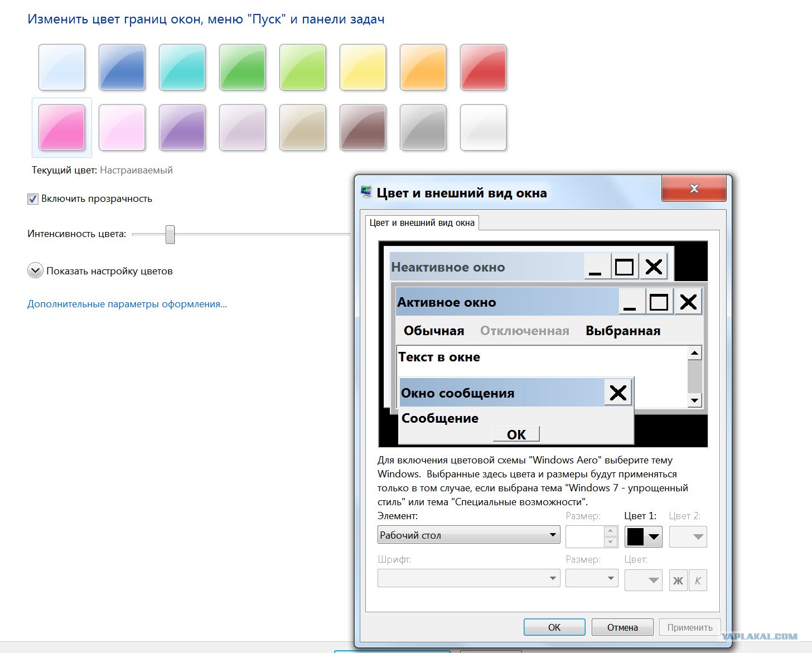This screenshot has height=653, width=812.
Task: Click the inactive window title bar in preview
Action: tap(487, 267)
